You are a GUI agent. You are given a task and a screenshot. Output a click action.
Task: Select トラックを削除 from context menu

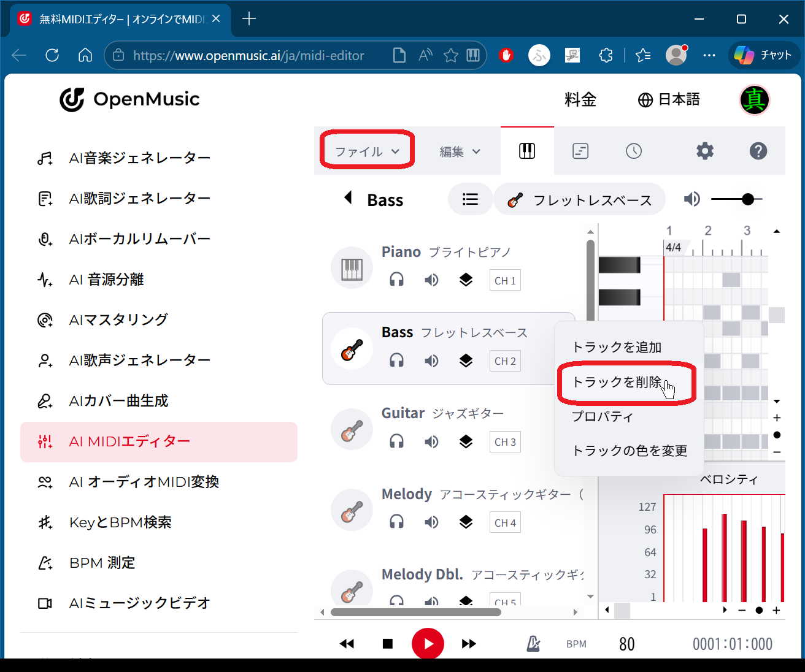(617, 382)
